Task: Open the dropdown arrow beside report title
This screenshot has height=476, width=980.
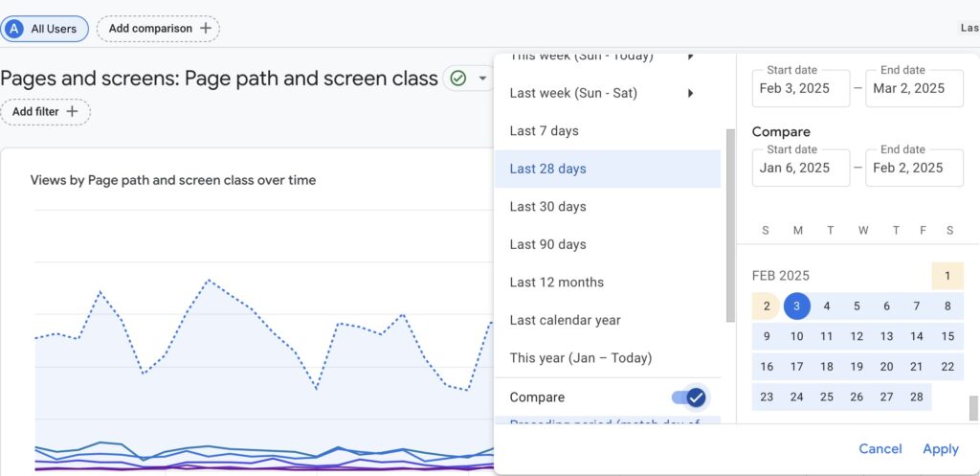Action: [x=482, y=79]
